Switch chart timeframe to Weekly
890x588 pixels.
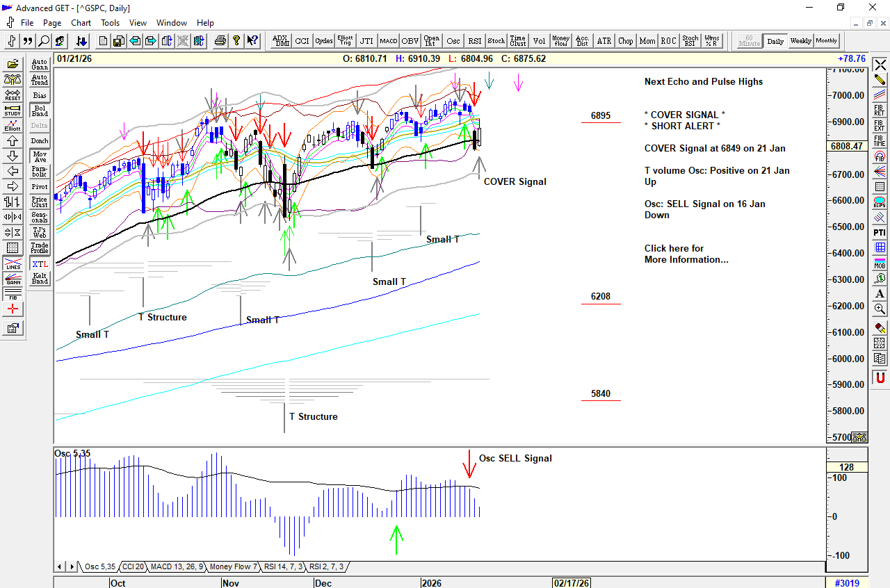[800, 41]
